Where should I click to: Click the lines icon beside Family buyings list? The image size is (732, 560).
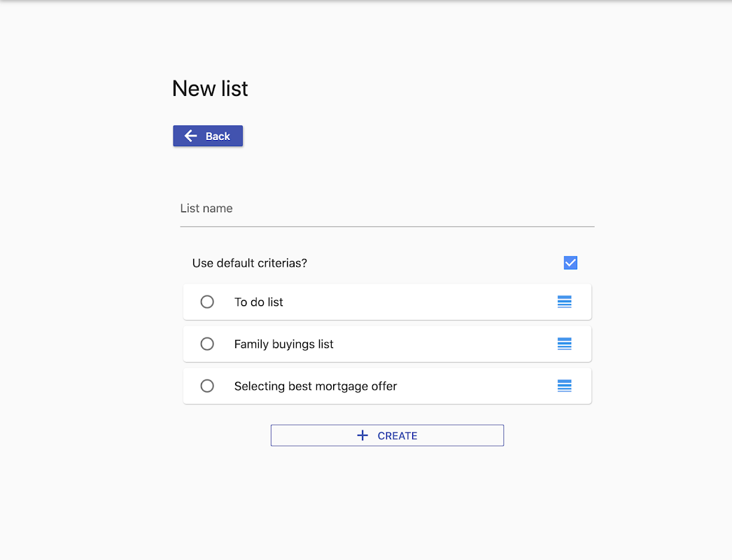(x=565, y=344)
